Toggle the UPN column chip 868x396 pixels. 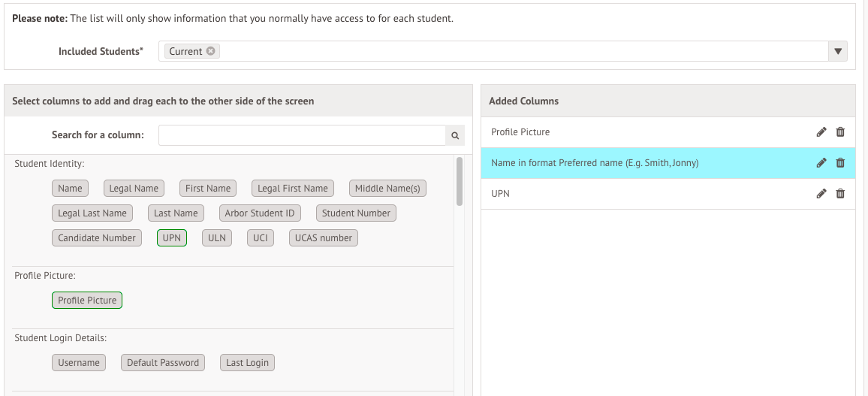[172, 238]
